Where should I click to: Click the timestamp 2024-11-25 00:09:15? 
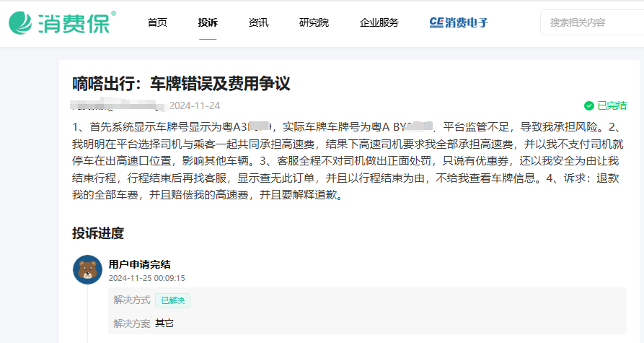[x=146, y=278]
